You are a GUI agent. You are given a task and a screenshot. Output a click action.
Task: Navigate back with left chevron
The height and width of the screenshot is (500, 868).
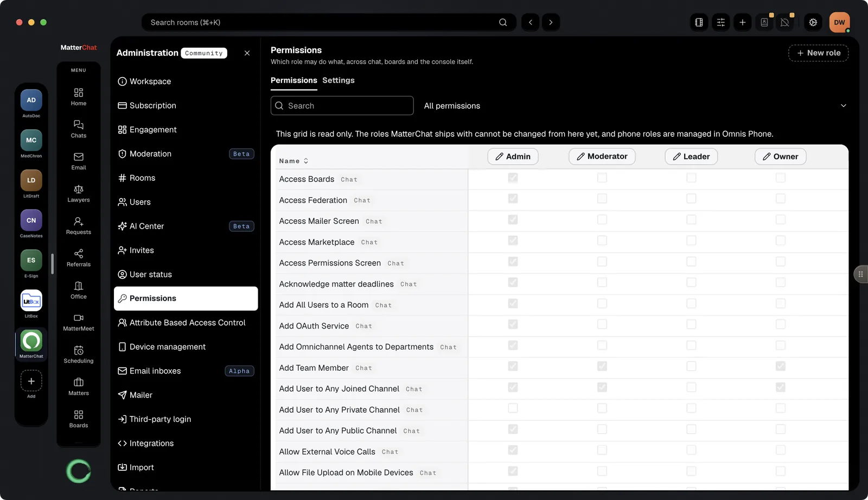click(531, 22)
